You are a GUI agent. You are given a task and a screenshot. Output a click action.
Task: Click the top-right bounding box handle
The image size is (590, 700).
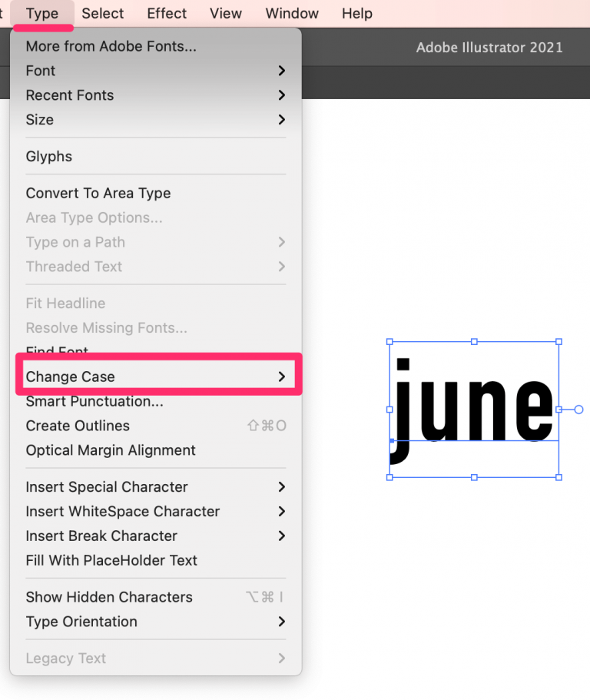559,341
